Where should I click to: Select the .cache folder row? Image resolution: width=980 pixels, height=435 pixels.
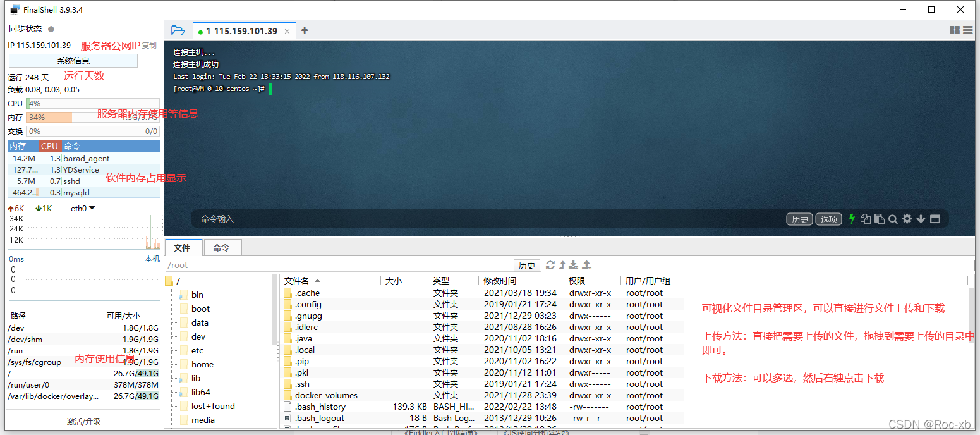pyautogui.click(x=483, y=293)
